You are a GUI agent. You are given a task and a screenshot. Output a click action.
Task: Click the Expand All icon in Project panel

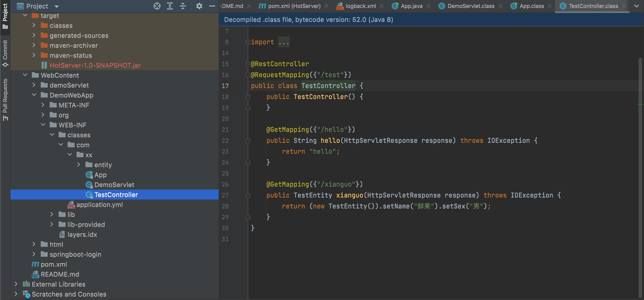[170, 6]
